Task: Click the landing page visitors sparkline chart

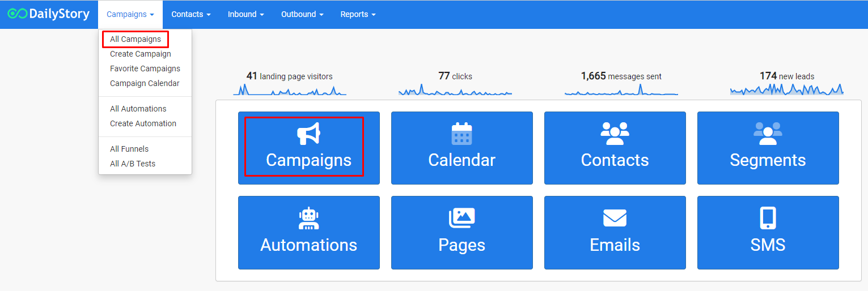Action: [290, 89]
